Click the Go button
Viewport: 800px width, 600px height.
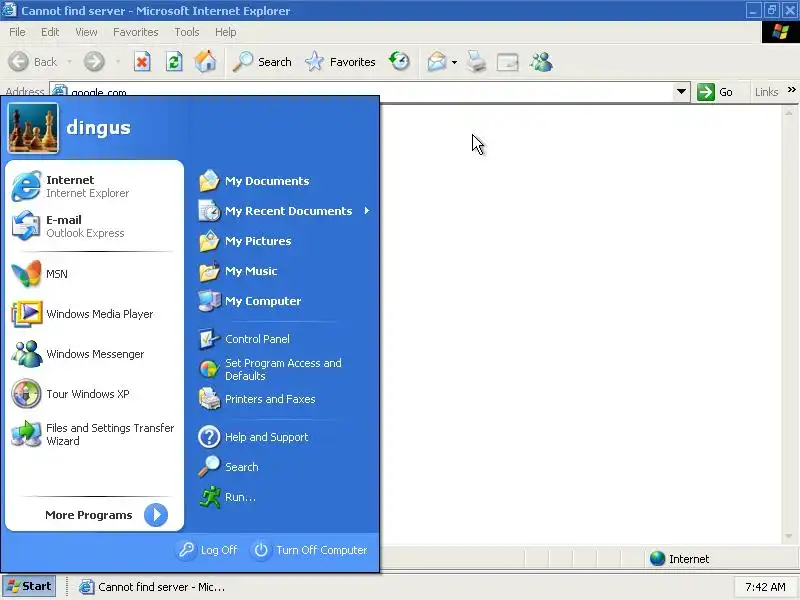point(716,92)
